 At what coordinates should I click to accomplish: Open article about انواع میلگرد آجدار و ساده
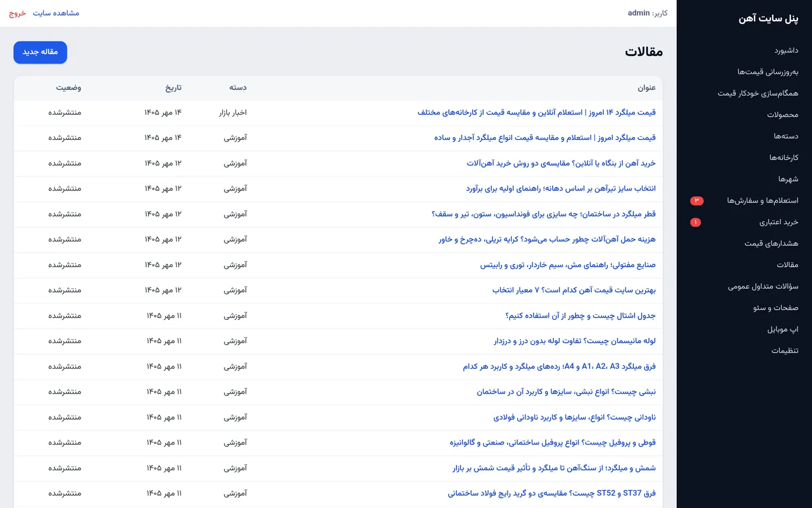(x=545, y=138)
